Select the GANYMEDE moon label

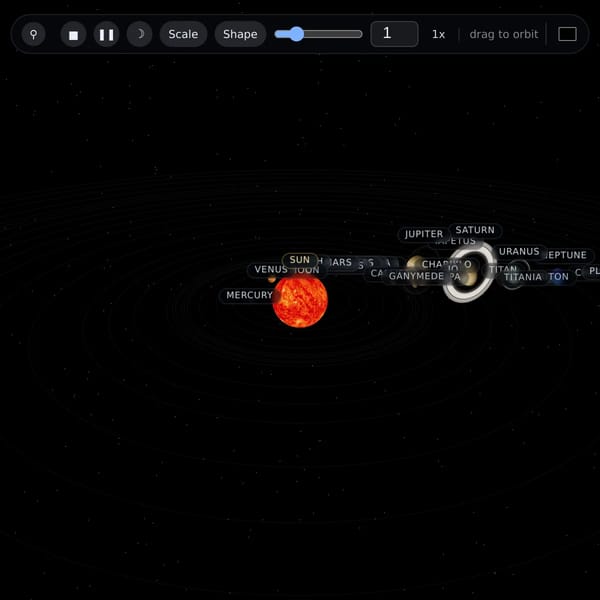416,276
